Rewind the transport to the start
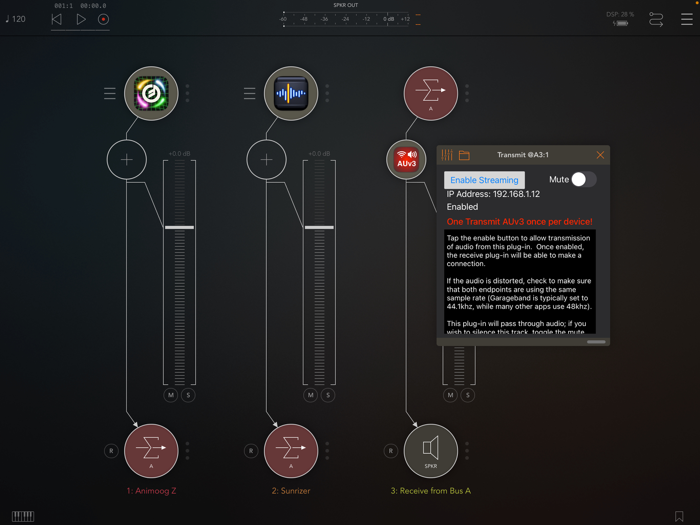Screen dimensions: 700x525 click(x=57, y=19)
